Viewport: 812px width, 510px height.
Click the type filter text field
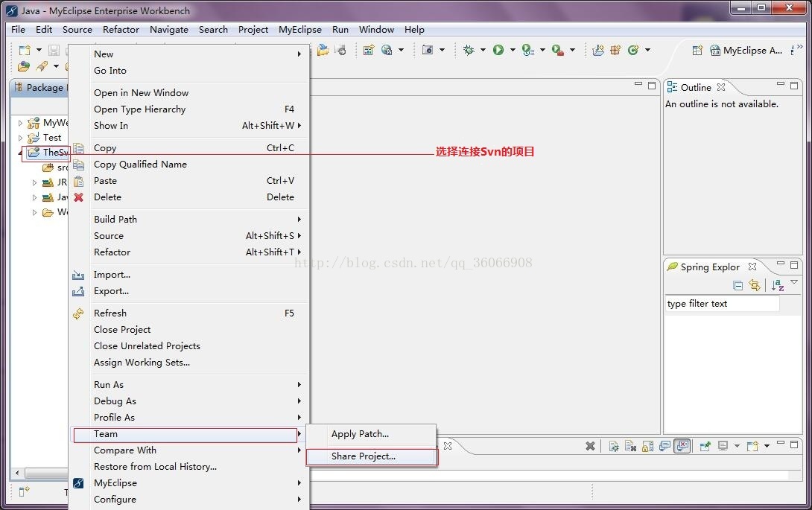click(722, 304)
